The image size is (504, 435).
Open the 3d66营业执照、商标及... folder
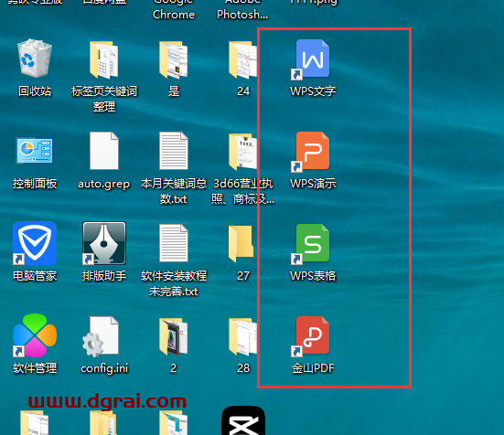[243, 152]
